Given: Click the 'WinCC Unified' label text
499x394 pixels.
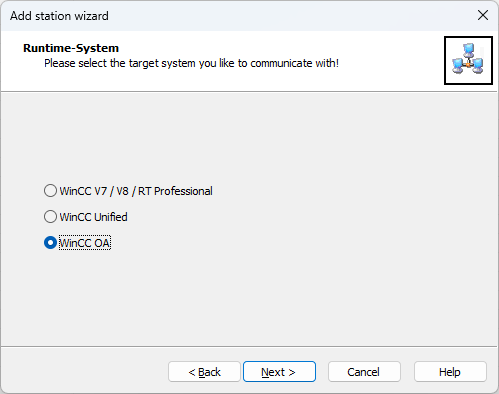Looking at the screenshot, I should [x=93, y=217].
